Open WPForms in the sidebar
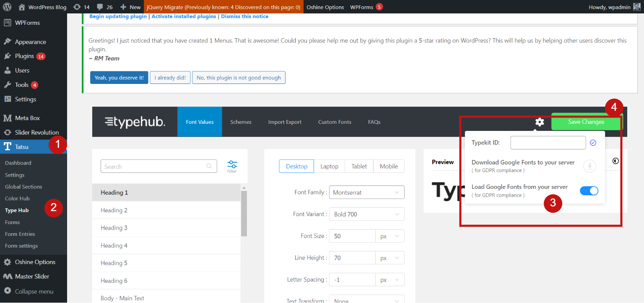This screenshot has width=644, height=303. [x=34, y=23]
